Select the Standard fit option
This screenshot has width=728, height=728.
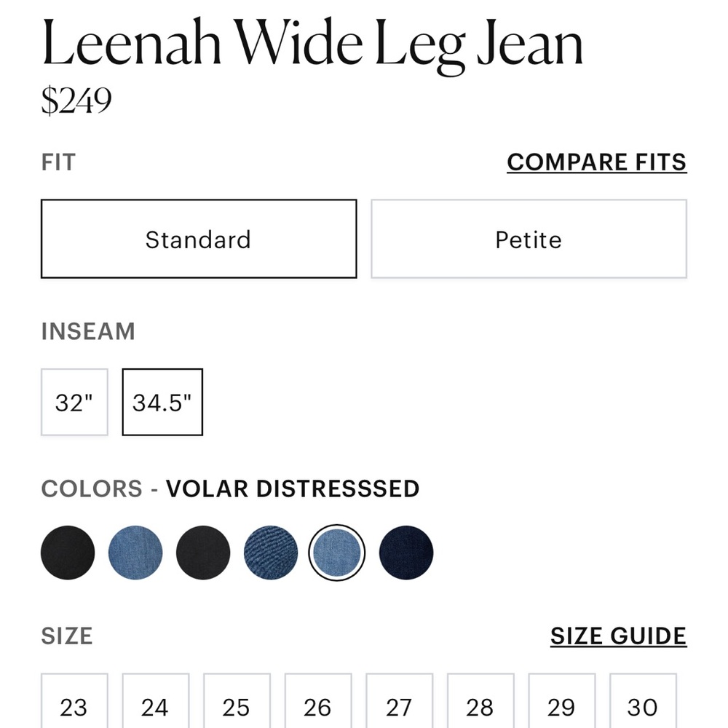(x=199, y=239)
